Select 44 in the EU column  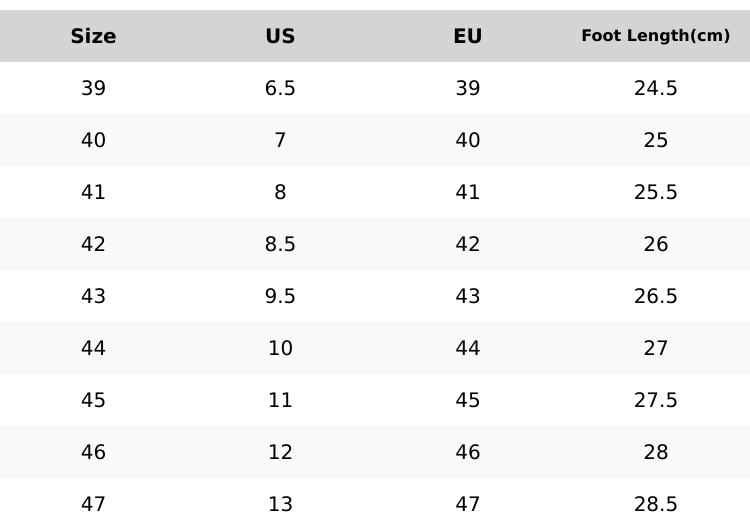point(467,348)
